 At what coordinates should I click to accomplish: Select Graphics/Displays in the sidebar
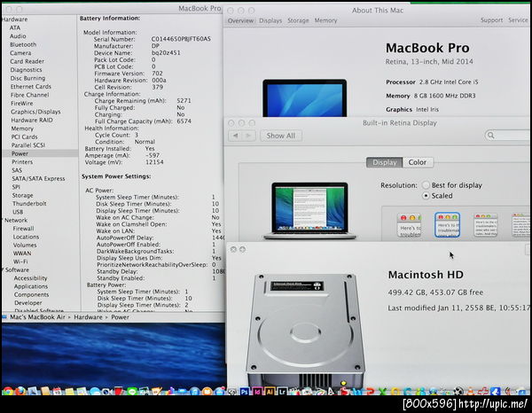[x=35, y=112]
